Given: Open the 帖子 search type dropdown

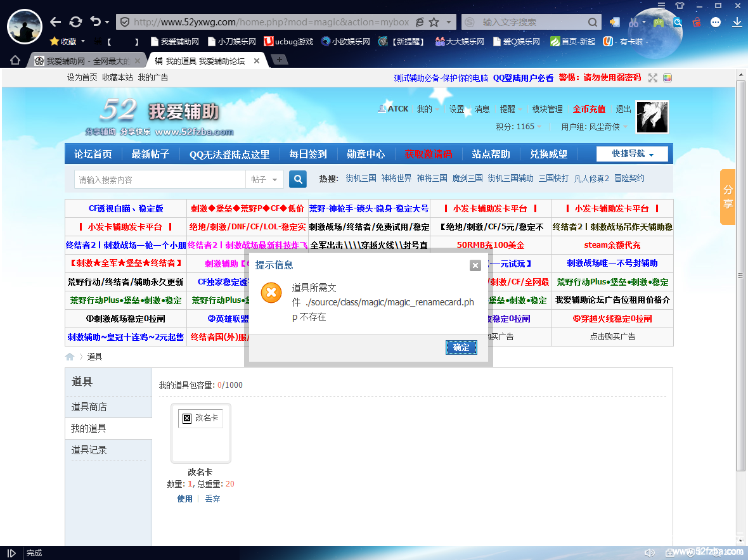Looking at the screenshot, I should click(264, 179).
